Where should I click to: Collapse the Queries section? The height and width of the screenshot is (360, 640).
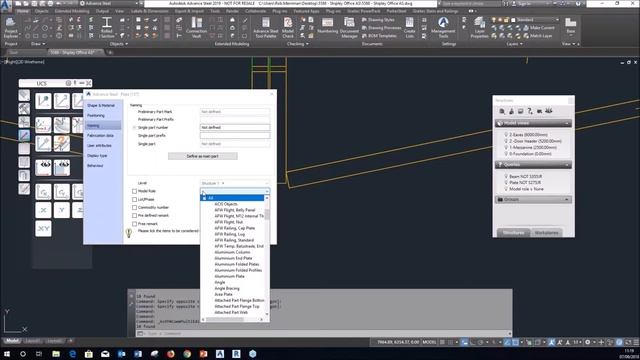pos(567,164)
